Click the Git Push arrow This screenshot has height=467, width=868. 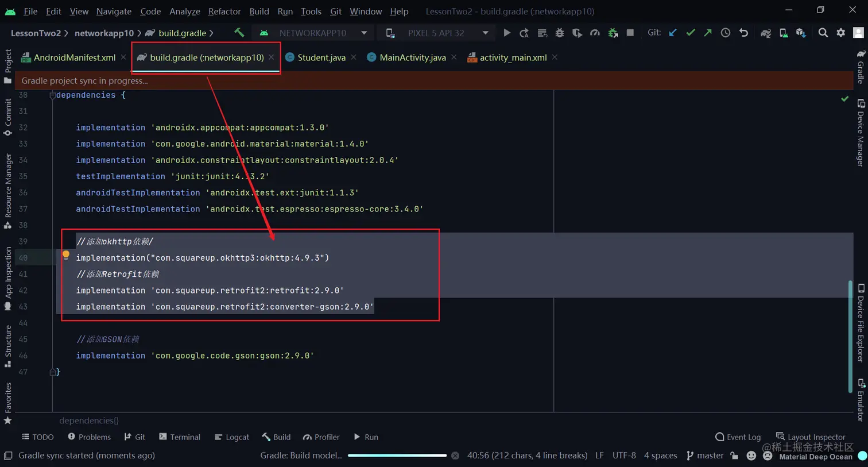coord(708,33)
